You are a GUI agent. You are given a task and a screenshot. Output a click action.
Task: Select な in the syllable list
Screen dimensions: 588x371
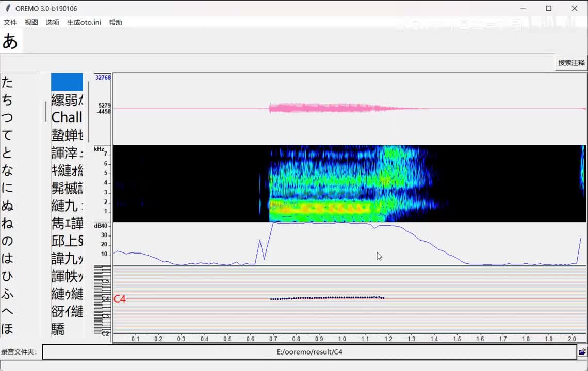point(7,170)
